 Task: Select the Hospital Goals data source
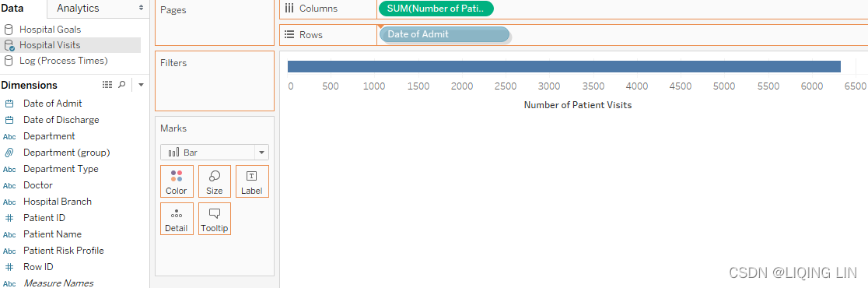(x=50, y=30)
